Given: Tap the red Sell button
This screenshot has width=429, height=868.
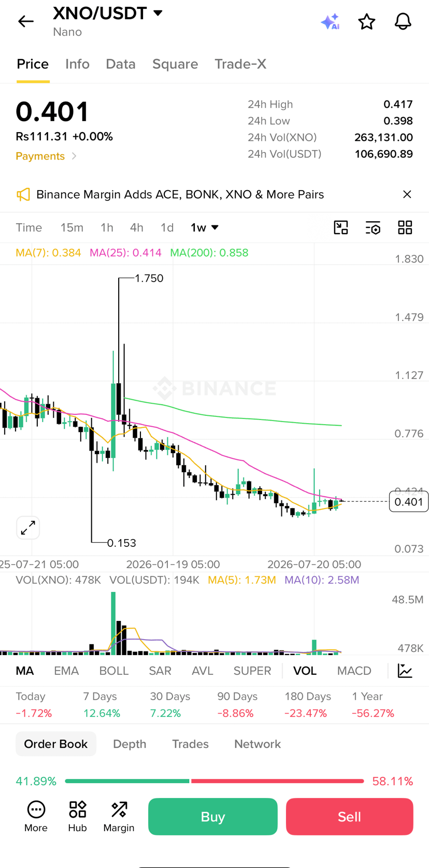Looking at the screenshot, I should pyautogui.click(x=350, y=817).
